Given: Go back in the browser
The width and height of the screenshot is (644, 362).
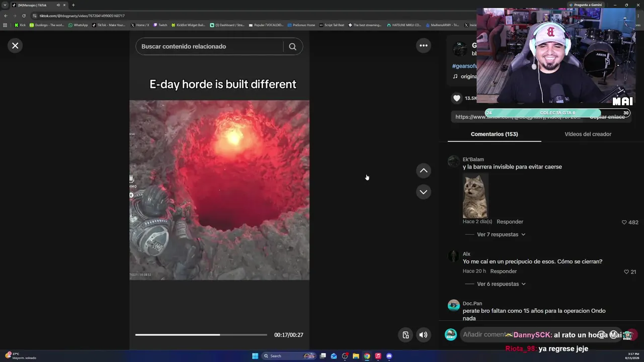Looking at the screenshot, I should point(6,16).
